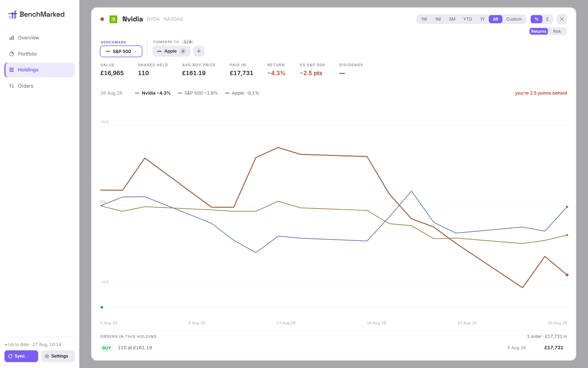Go to Overview in the sidebar
Image resolution: width=588 pixels, height=368 pixels.
39,38
